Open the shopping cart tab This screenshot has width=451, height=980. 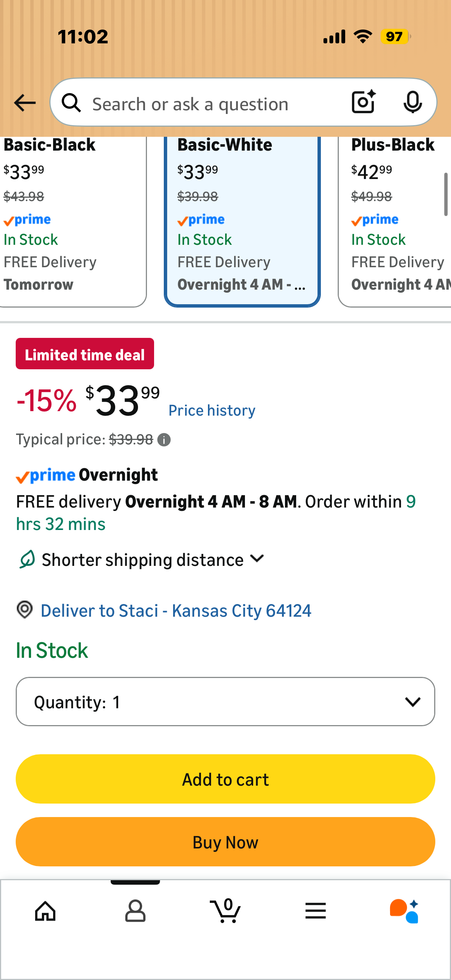pos(225,910)
